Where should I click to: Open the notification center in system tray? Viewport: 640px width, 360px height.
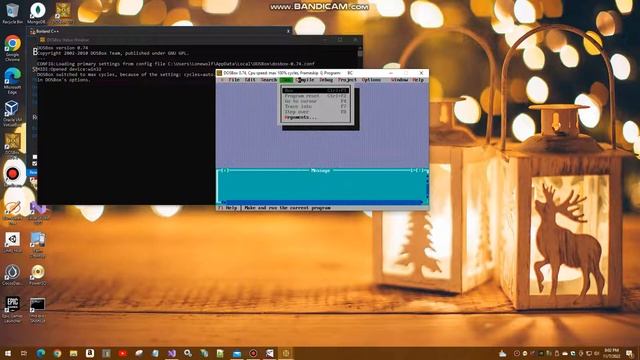tap(630, 353)
